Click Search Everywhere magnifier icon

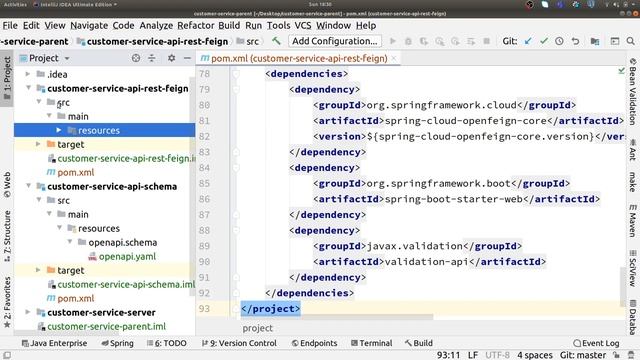[631, 41]
